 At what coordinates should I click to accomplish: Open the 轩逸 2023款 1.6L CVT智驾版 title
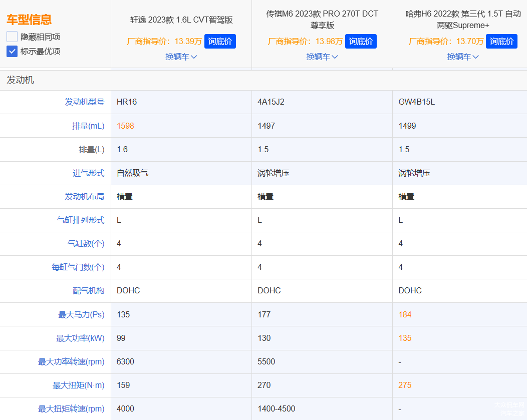point(181,20)
